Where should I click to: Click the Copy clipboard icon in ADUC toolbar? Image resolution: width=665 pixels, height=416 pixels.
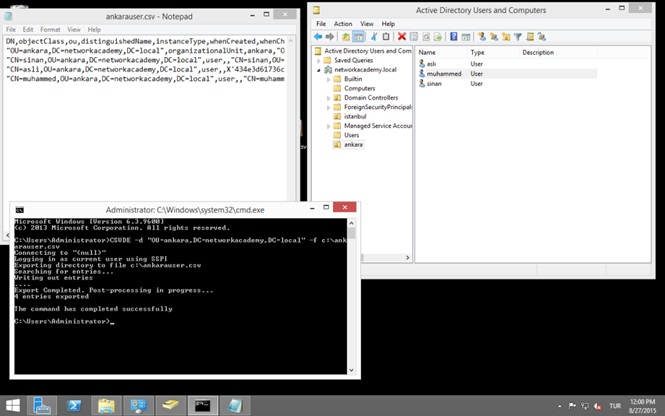(386, 37)
